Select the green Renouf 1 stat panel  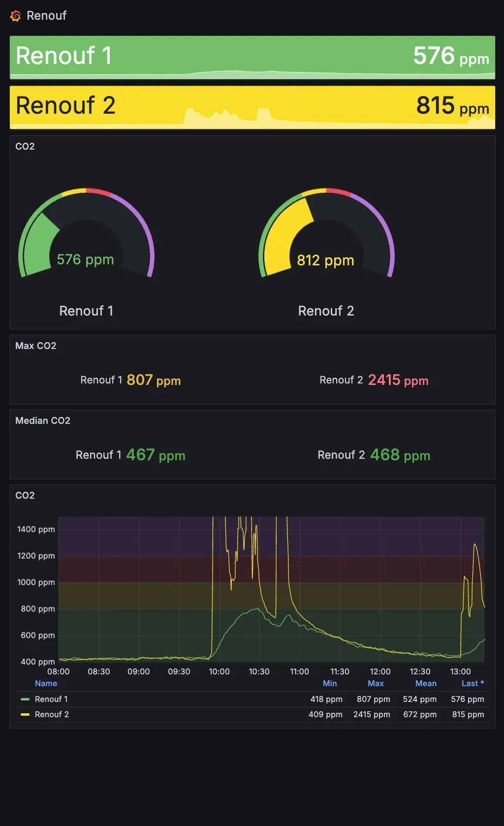pyautogui.click(x=252, y=57)
